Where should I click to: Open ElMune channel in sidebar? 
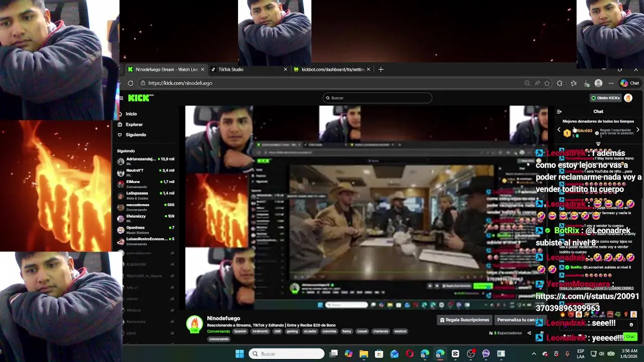pyautogui.click(x=146, y=184)
